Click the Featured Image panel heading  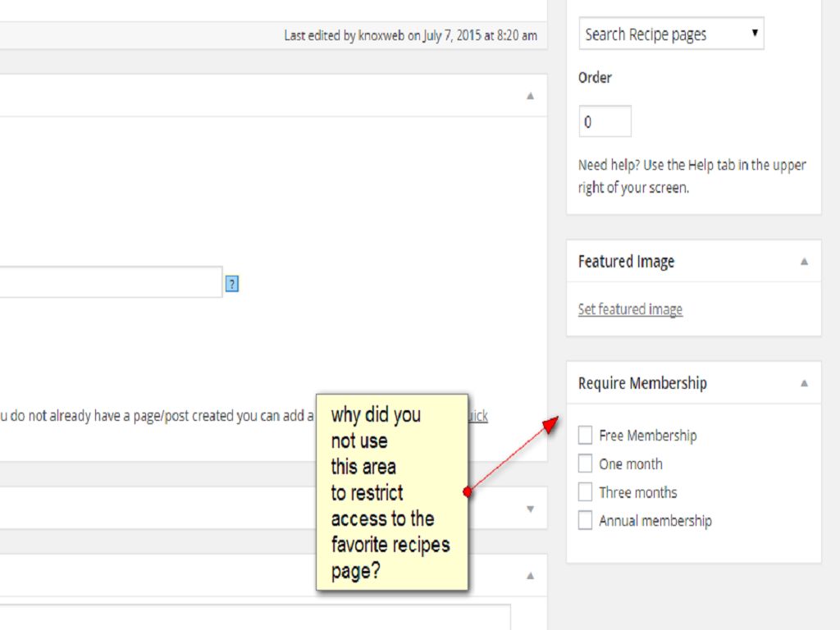(x=626, y=262)
